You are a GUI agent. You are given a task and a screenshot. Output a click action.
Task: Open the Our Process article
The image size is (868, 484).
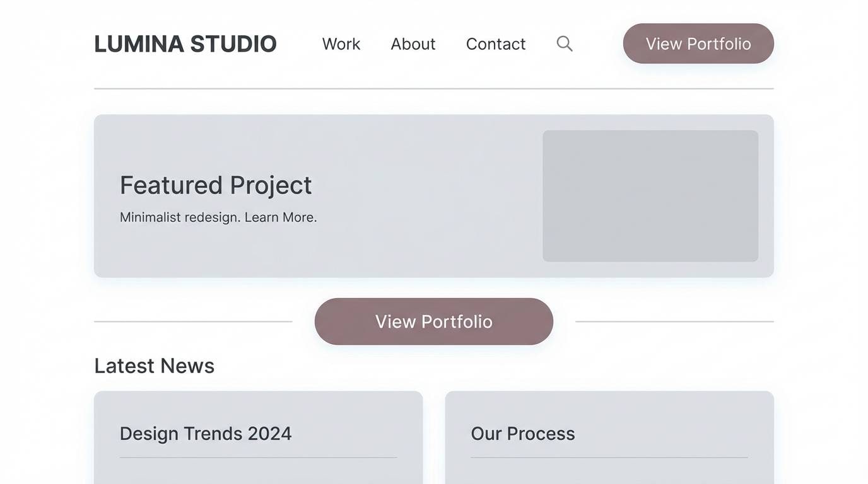click(522, 433)
